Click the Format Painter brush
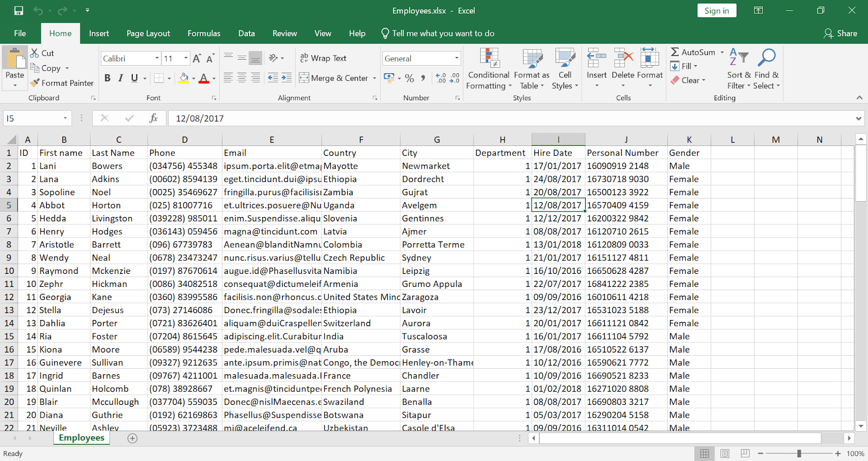The width and height of the screenshot is (868, 461). click(35, 82)
